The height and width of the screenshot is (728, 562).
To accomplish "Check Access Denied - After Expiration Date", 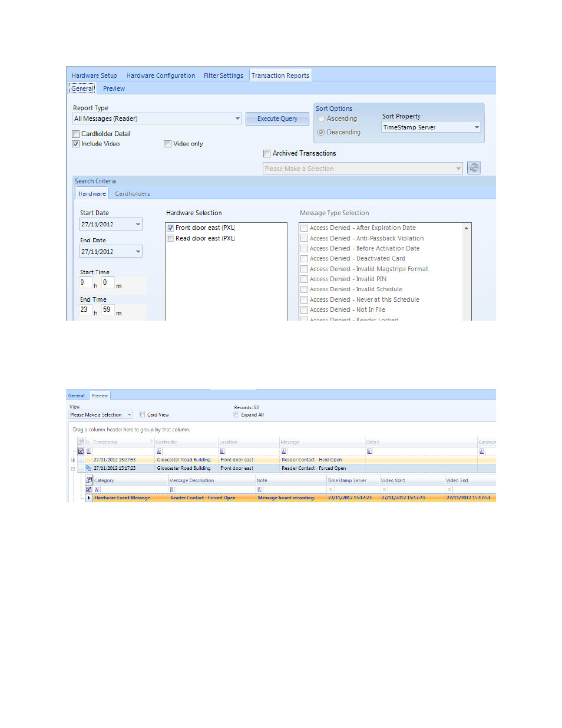I will [304, 228].
